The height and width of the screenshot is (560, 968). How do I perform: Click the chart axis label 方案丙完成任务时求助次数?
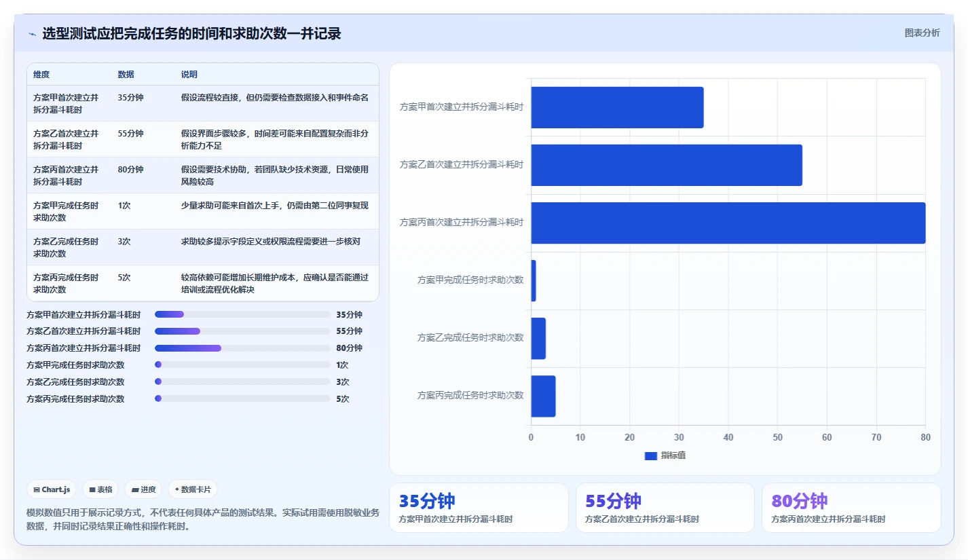pos(470,395)
